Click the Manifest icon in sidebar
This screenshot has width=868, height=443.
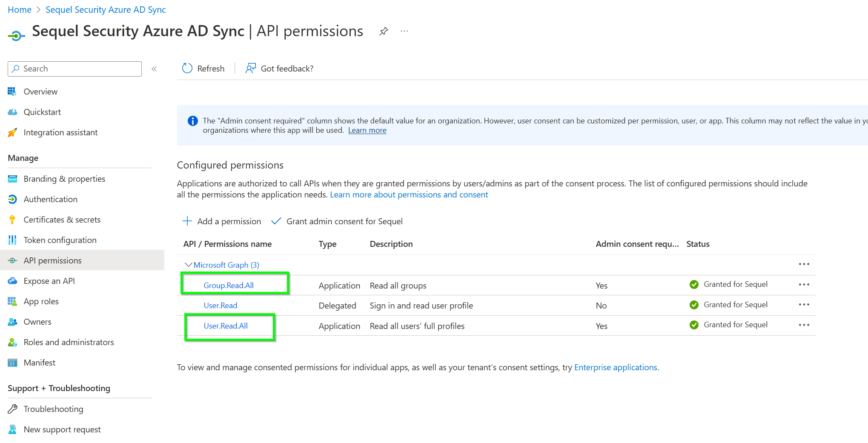[12, 363]
